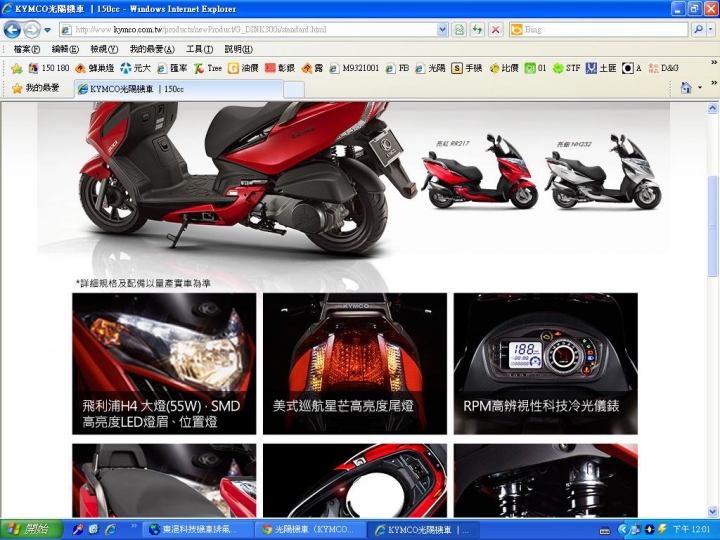Image resolution: width=720 pixels, height=540 pixels.
Task: Click the Home icon in command bar
Action: coord(686,88)
